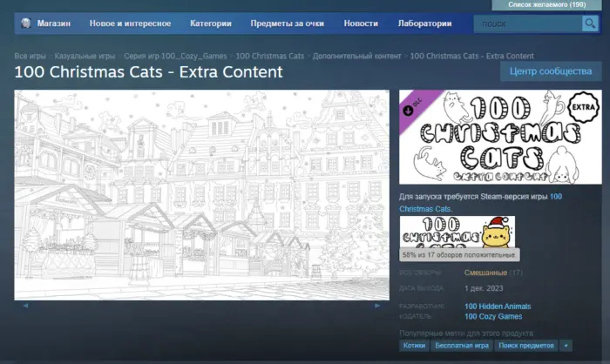Expand more tags with the plus button
Viewport: 610px width, 364px height.
[566, 346]
